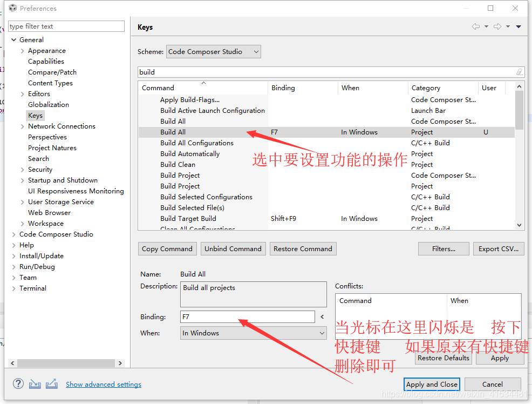
Task: Expand the User Storage Service node
Action: coord(23,203)
